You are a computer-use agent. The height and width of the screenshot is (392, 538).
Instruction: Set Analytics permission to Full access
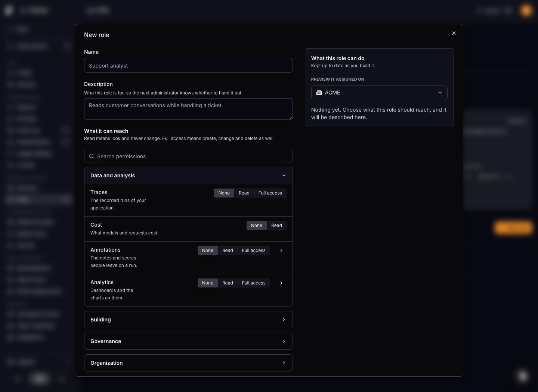(254, 283)
